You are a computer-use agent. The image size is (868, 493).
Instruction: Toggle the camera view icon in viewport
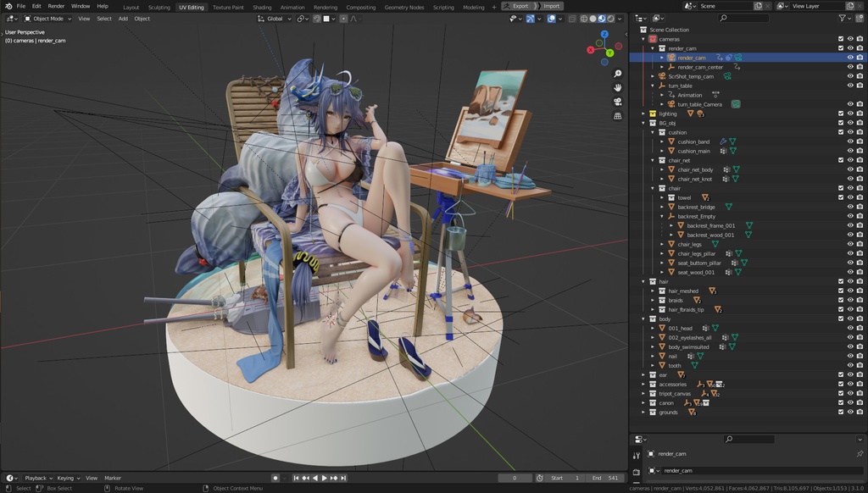[x=618, y=102]
